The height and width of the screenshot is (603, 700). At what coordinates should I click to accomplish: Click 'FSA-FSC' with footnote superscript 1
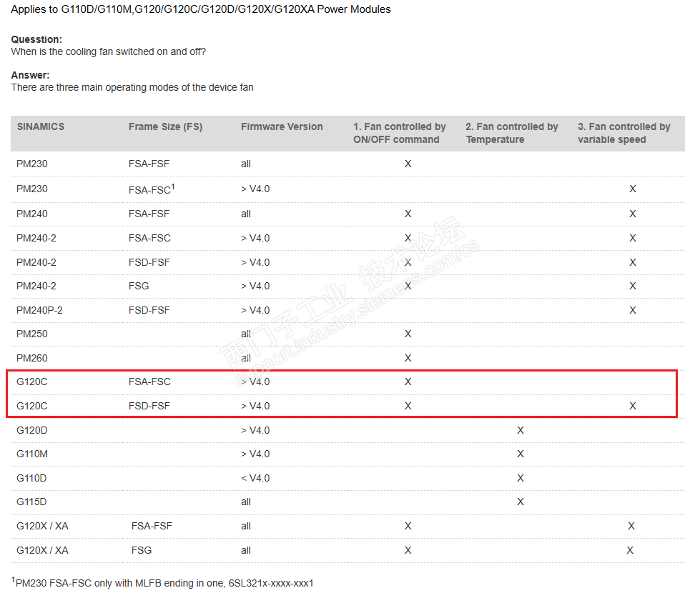152,189
